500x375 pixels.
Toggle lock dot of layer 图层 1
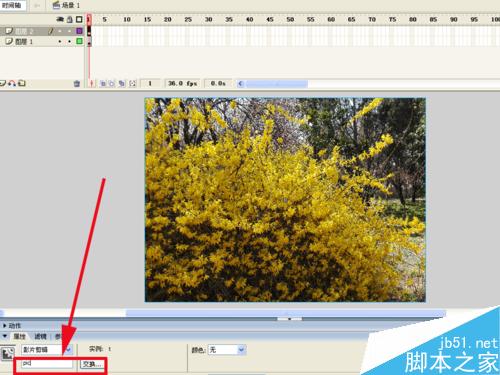point(69,41)
